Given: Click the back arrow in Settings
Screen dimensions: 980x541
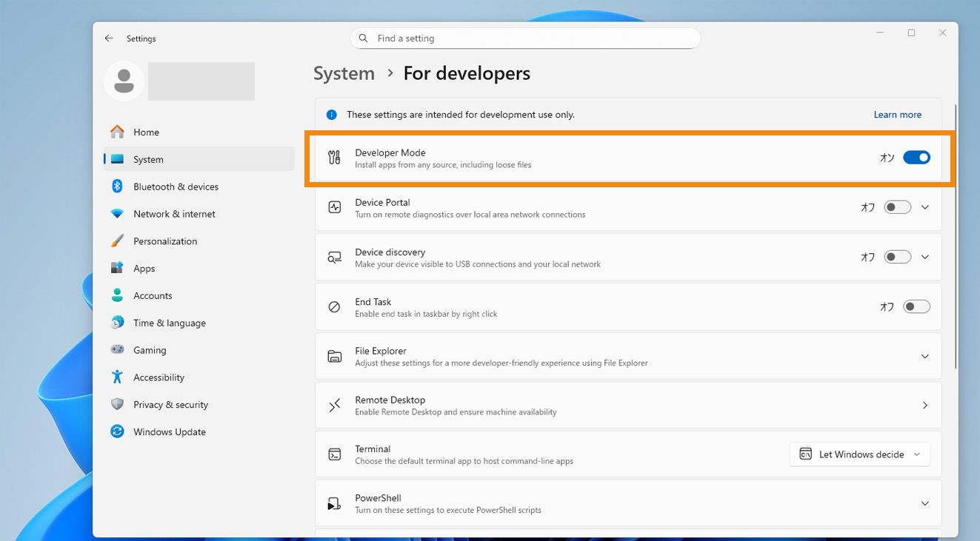Looking at the screenshot, I should coord(109,38).
